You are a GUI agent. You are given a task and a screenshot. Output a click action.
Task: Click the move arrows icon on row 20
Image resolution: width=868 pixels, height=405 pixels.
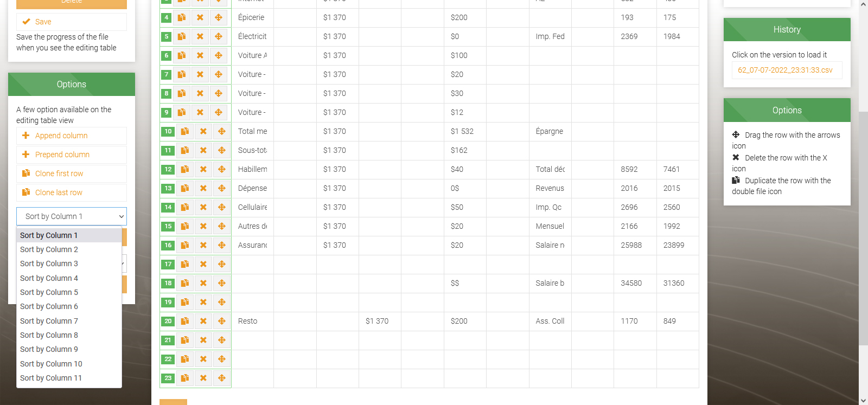(222, 321)
